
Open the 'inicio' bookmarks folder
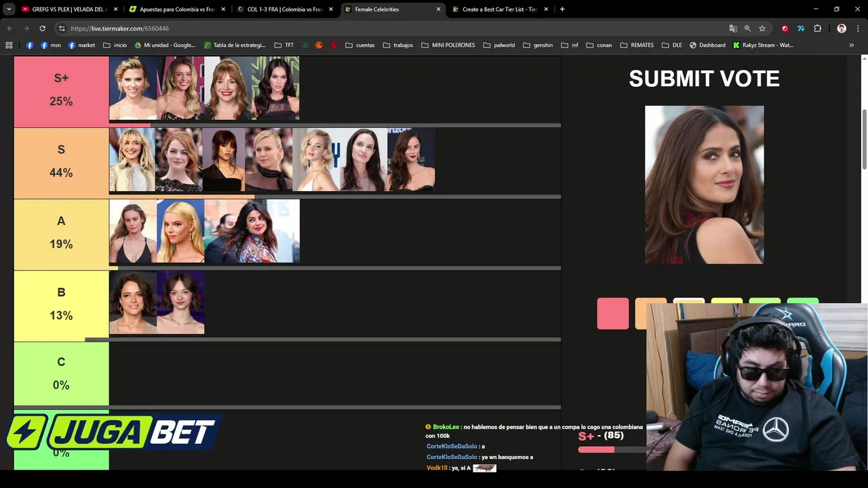pos(115,45)
